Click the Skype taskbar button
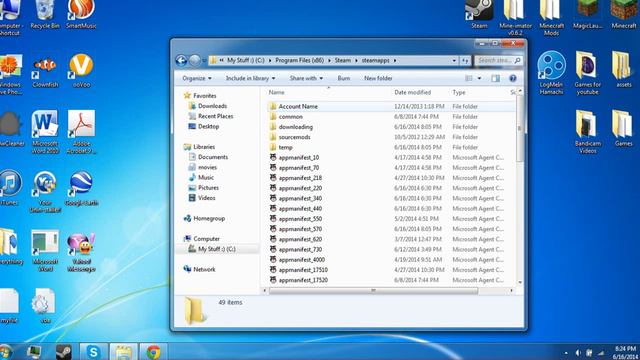The width and height of the screenshot is (640, 360). [x=93, y=351]
